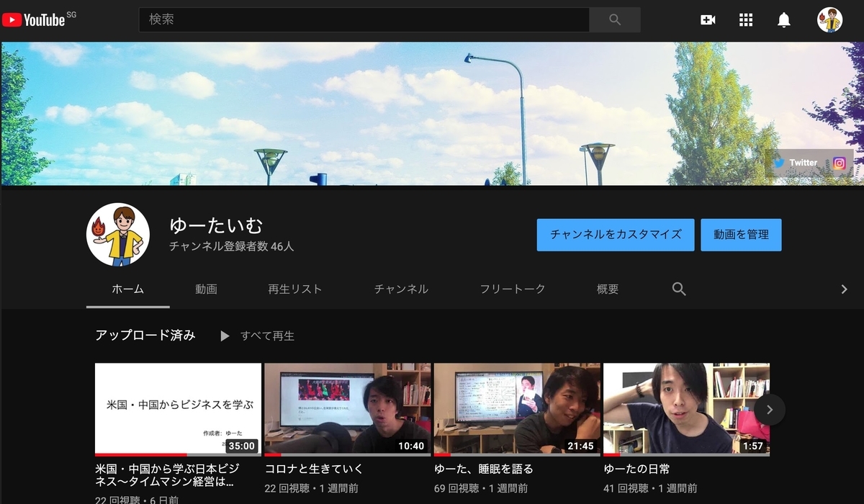This screenshot has height=504, width=864.
Task: Click the チャンネル登録者数 46人 text
Action: (x=231, y=246)
